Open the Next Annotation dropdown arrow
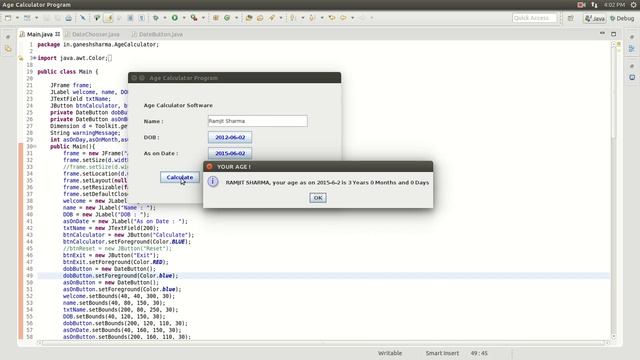The height and width of the screenshot is (360, 640). (x=302, y=18)
